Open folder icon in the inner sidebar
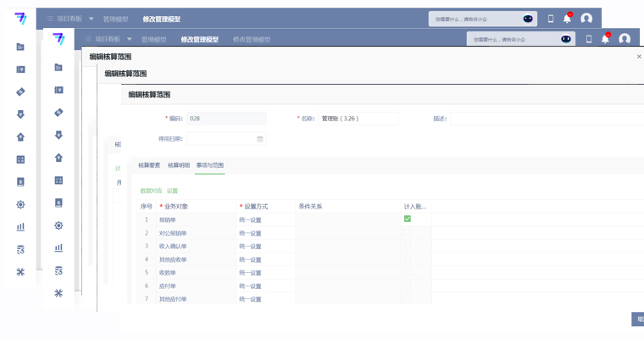Viewport: 644px width, 339px height. click(58, 67)
